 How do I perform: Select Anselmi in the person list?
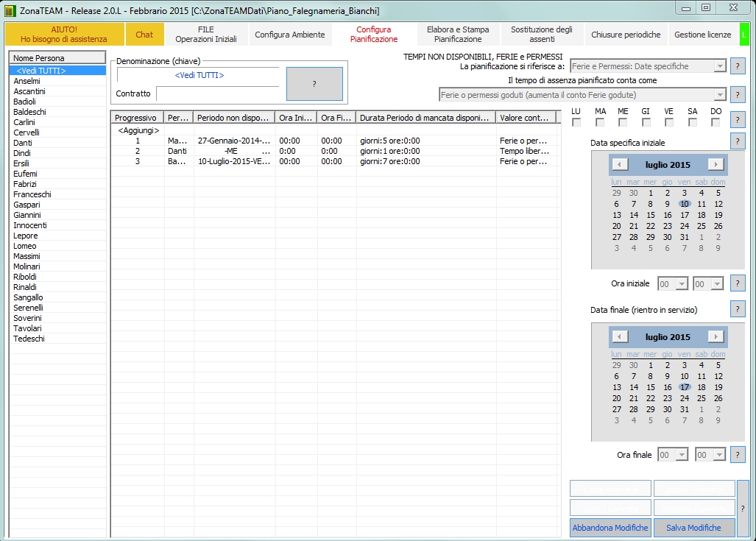pos(57,81)
